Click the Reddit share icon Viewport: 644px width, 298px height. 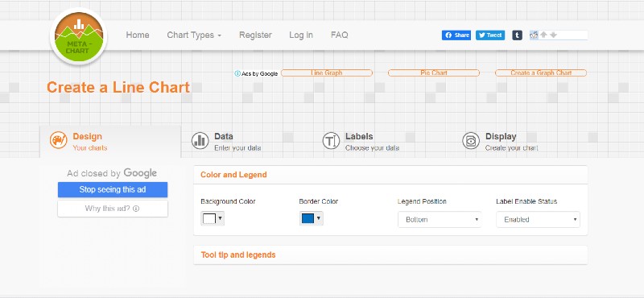534,35
